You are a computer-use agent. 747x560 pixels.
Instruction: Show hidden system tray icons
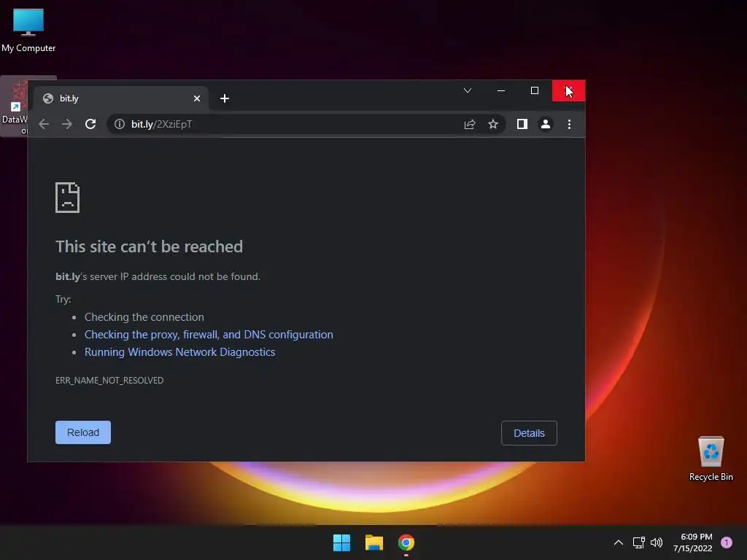[619, 542]
